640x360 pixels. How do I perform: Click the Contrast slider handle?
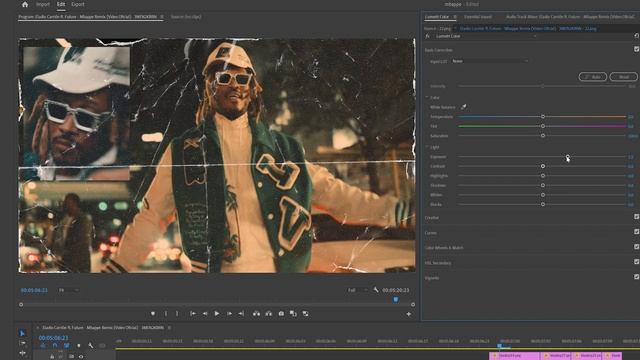click(x=543, y=166)
